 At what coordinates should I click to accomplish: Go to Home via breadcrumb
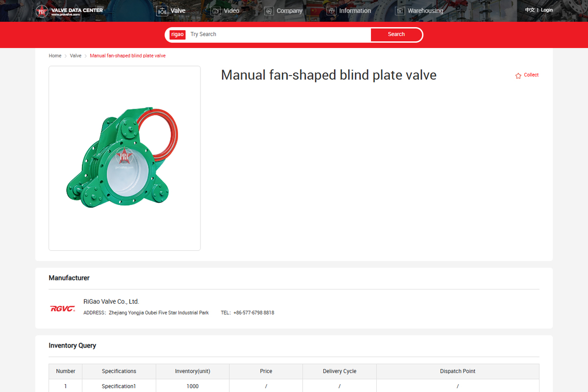click(55, 56)
